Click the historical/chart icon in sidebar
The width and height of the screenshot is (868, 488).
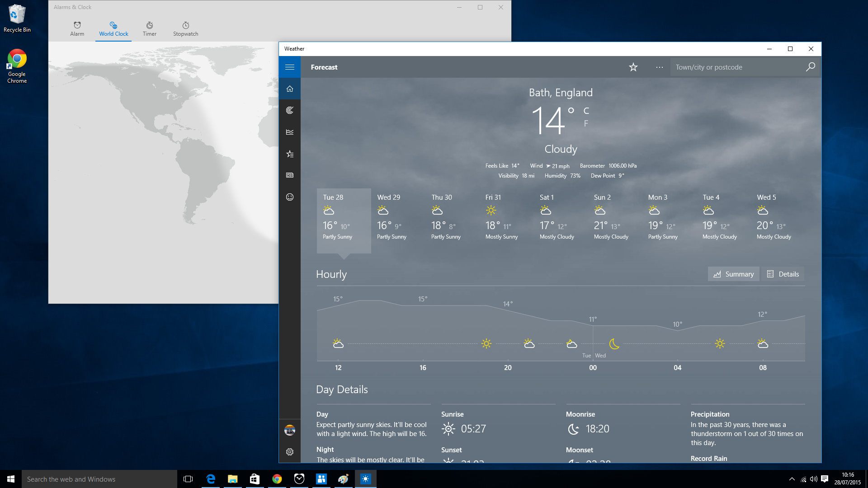pyautogui.click(x=290, y=131)
